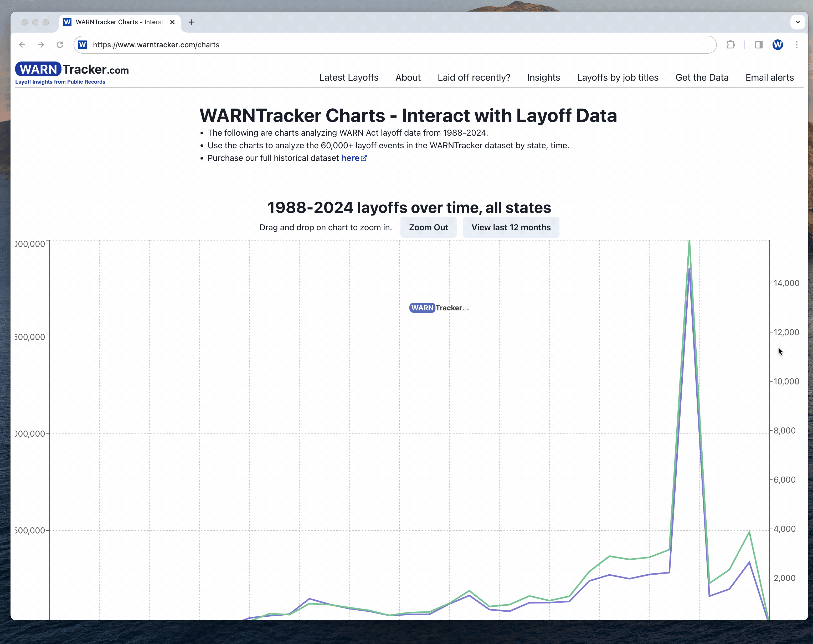Open Get the Data nav item

pyautogui.click(x=702, y=78)
